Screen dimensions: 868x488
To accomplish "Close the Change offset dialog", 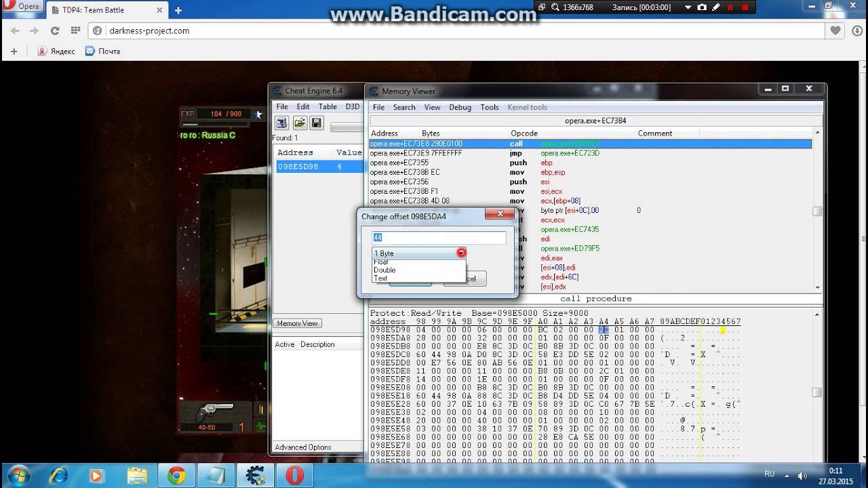I will (x=500, y=214).
